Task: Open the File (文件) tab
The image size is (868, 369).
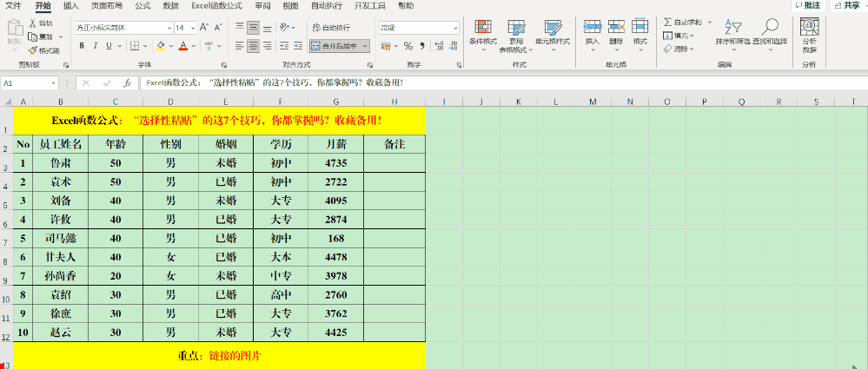Action: point(13,6)
